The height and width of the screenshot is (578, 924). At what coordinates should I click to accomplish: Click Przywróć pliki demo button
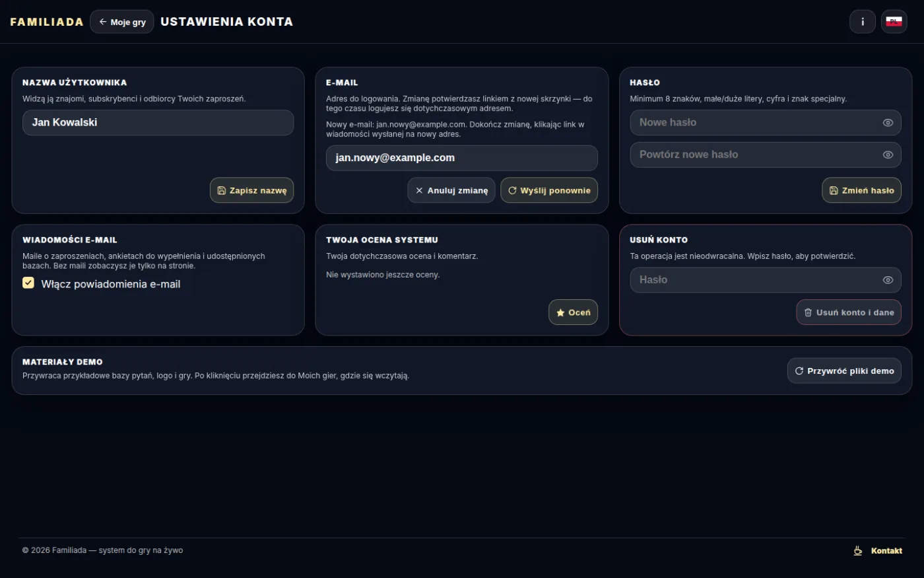[x=844, y=371]
